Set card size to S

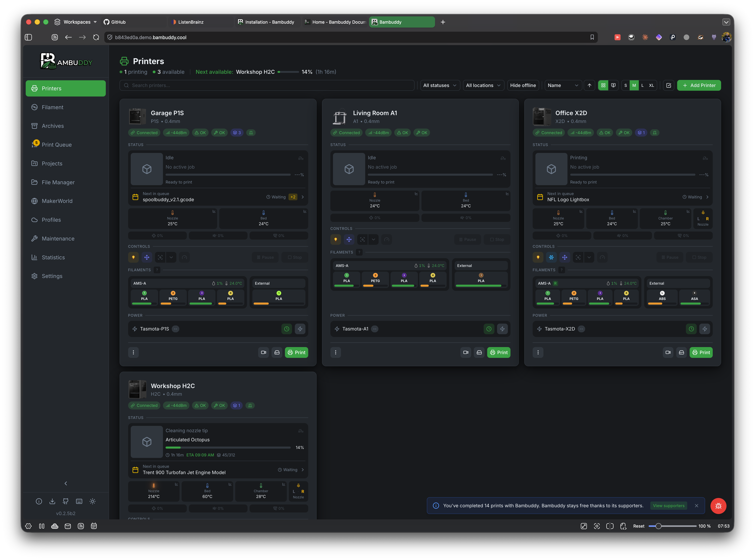(626, 86)
